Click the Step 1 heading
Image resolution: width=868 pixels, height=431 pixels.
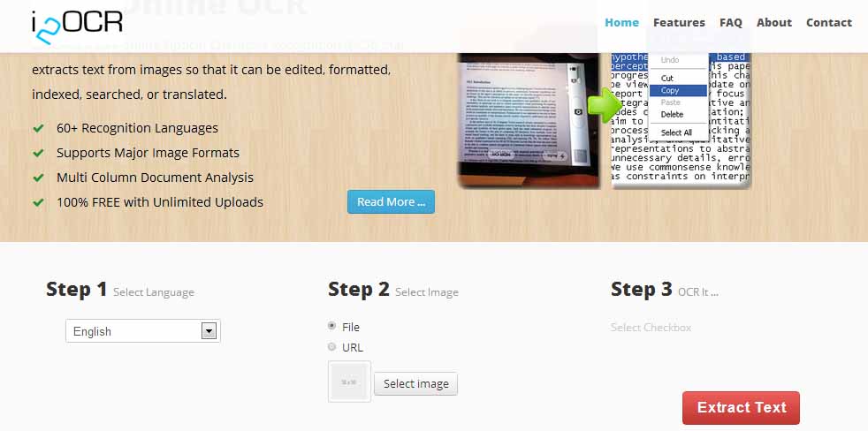pyautogui.click(x=76, y=289)
